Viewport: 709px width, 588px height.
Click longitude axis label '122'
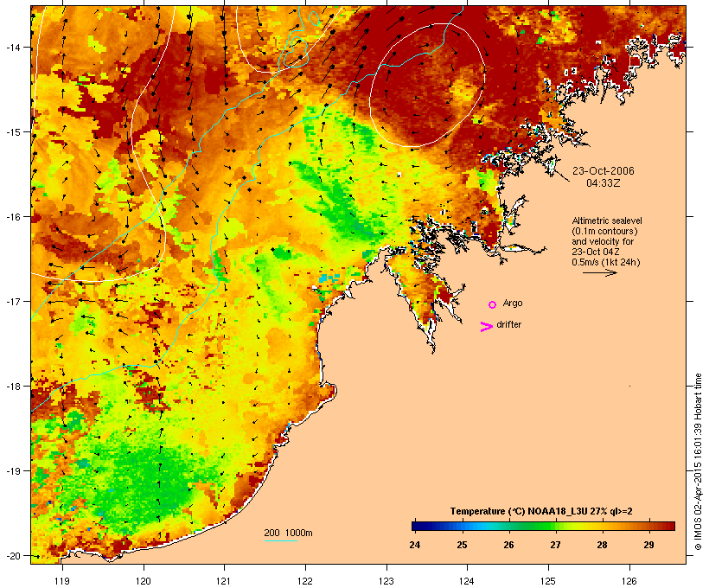tap(305, 581)
